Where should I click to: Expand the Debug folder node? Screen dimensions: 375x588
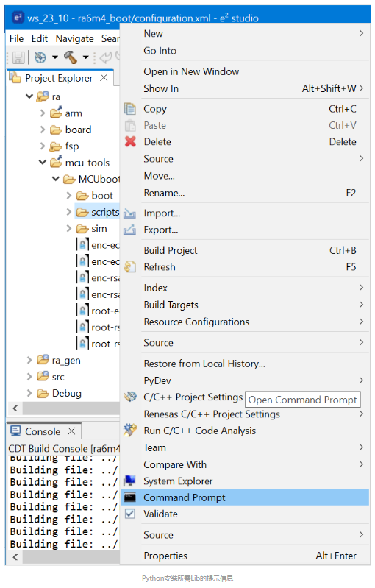coord(29,393)
